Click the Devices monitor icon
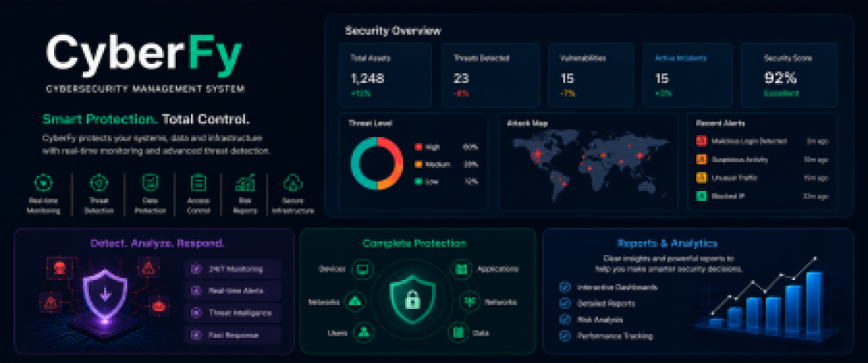868x363 pixels. [362, 269]
